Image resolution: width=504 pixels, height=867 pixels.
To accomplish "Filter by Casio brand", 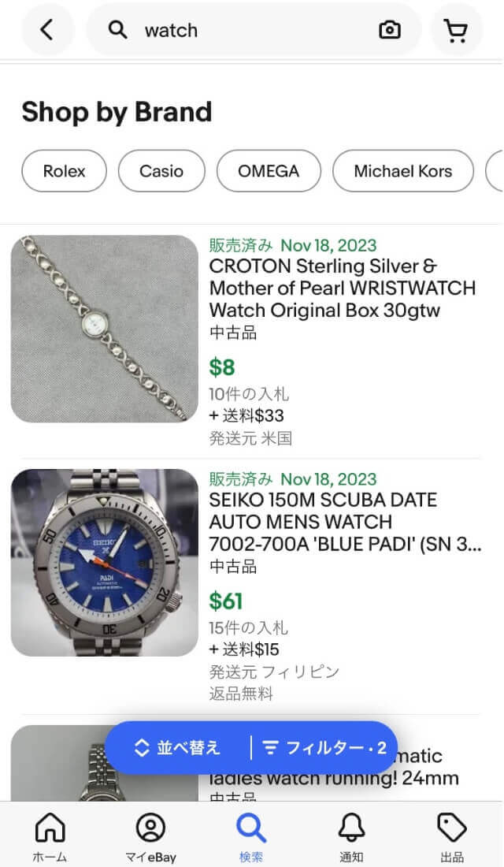I will tap(161, 171).
